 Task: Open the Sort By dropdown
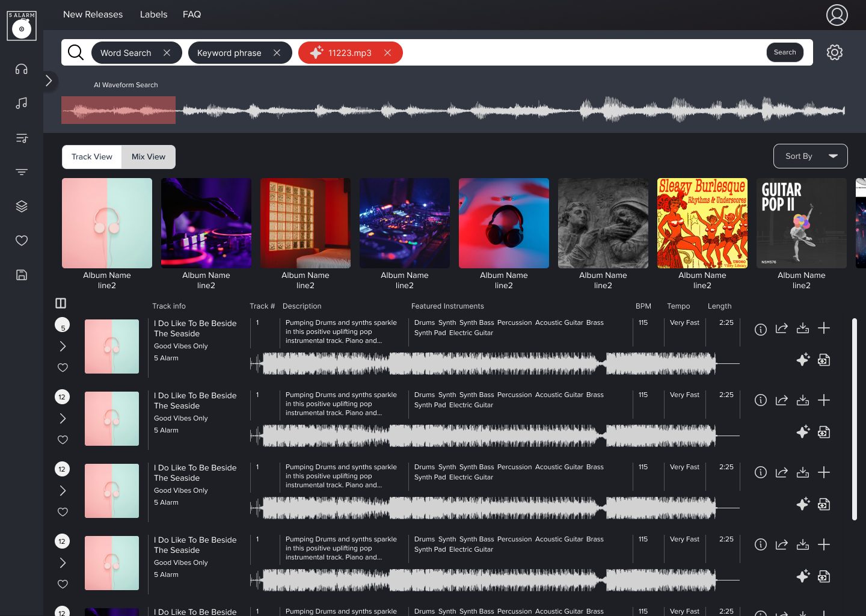[x=811, y=156]
